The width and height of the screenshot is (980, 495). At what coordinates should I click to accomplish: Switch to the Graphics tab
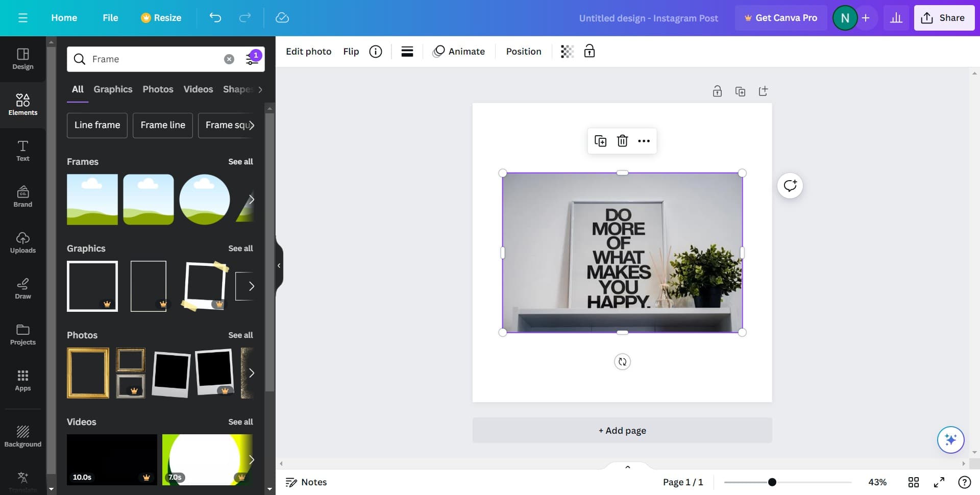[x=113, y=89]
